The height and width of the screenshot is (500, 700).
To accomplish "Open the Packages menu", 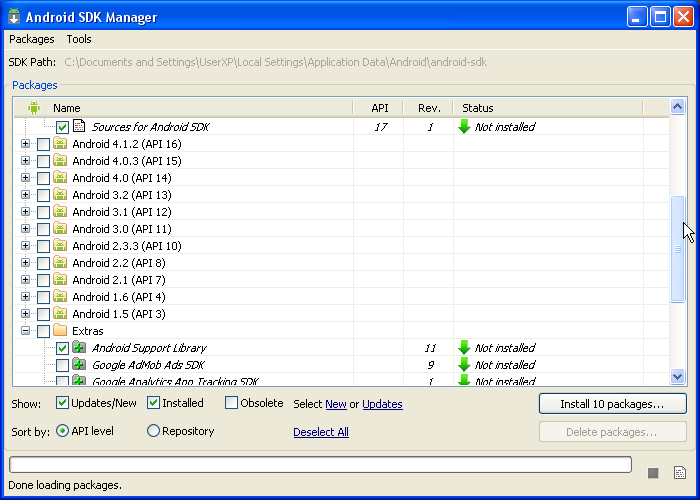I will pos(32,39).
